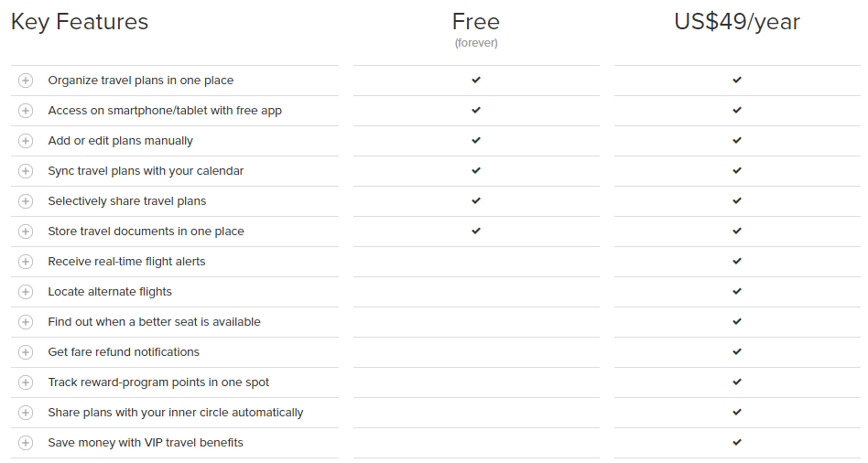Click plus icon beside better seat availability row
The width and height of the screenshot is (868, 463).
[26, 322]
